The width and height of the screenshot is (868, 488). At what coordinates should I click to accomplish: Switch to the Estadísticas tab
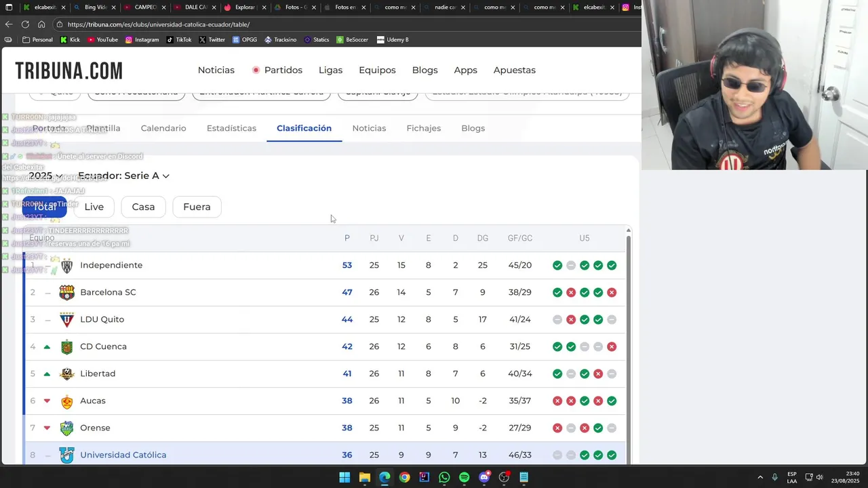click(x=231, y=128)
